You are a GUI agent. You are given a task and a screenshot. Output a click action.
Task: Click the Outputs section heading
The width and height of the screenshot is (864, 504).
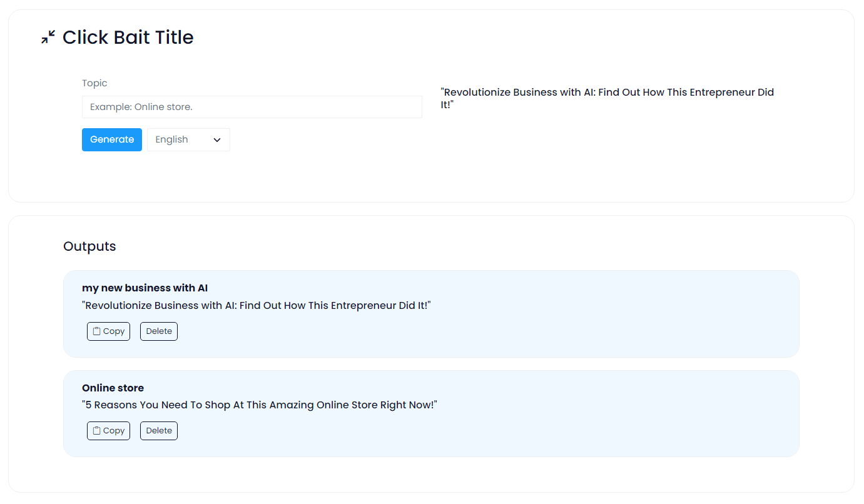click(89, 246)
